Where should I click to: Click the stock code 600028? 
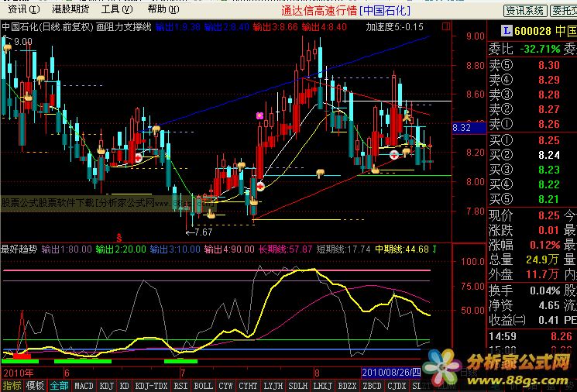click(533, 31)
